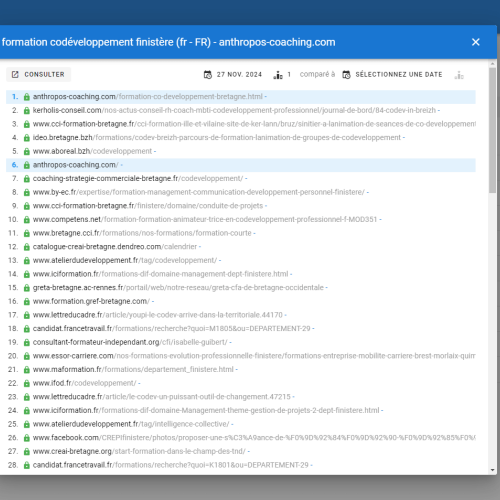Viewport: 500px width, 500px height.
Task: Click the greyed ranking icon at far right
Action: 459,75
